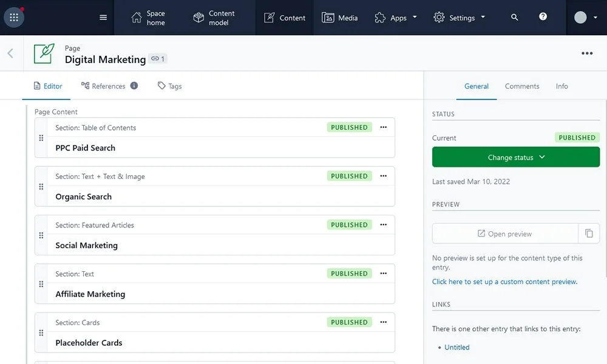The width and height of the screenshot is (607, 364).
Task: Click the Digital Marketing page title
Action: pyautogui.click(x=105, y=59)
